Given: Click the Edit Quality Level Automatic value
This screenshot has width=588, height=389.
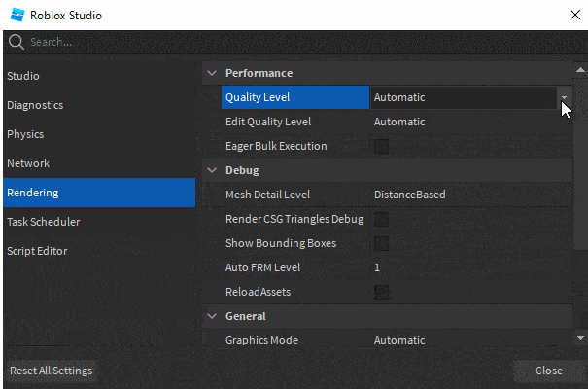Looking at the screenshot, I should pos(399,122).
